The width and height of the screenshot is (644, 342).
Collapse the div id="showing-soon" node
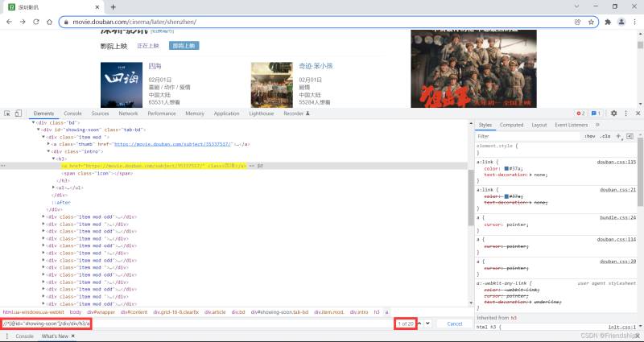(x=39, y=130)
